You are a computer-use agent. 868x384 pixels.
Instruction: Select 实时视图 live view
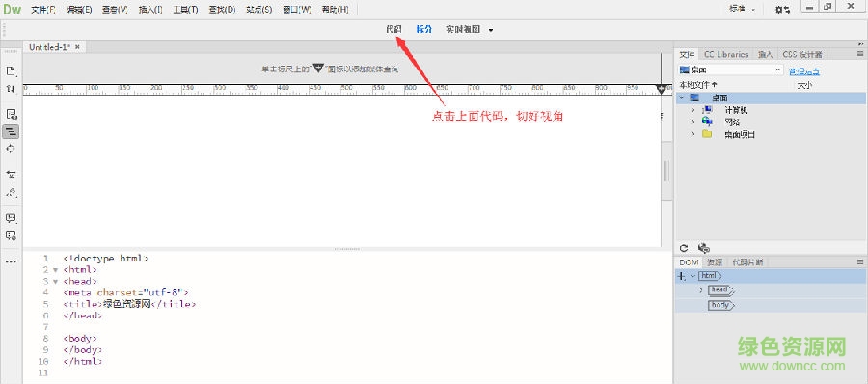click(x=463, y=29)
